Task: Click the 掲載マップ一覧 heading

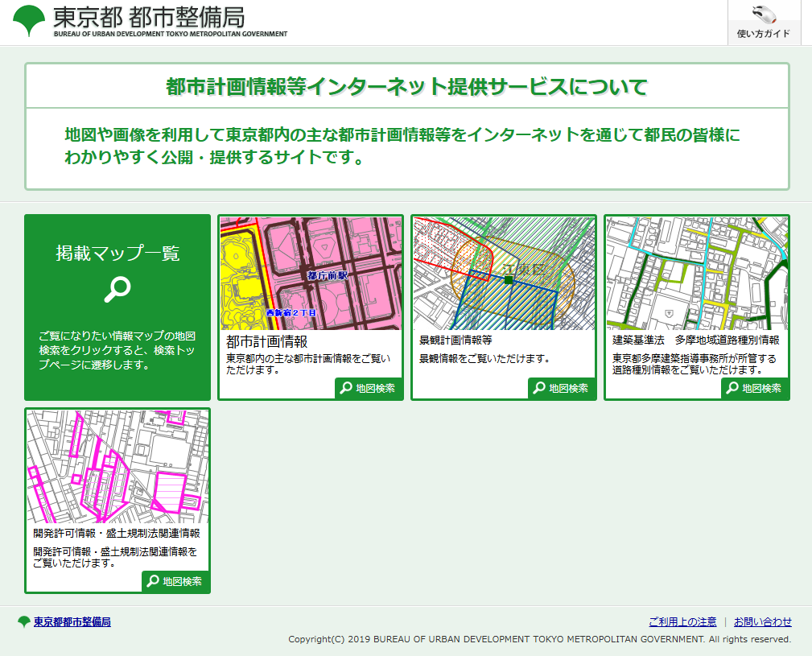Action: click(117, 254)
